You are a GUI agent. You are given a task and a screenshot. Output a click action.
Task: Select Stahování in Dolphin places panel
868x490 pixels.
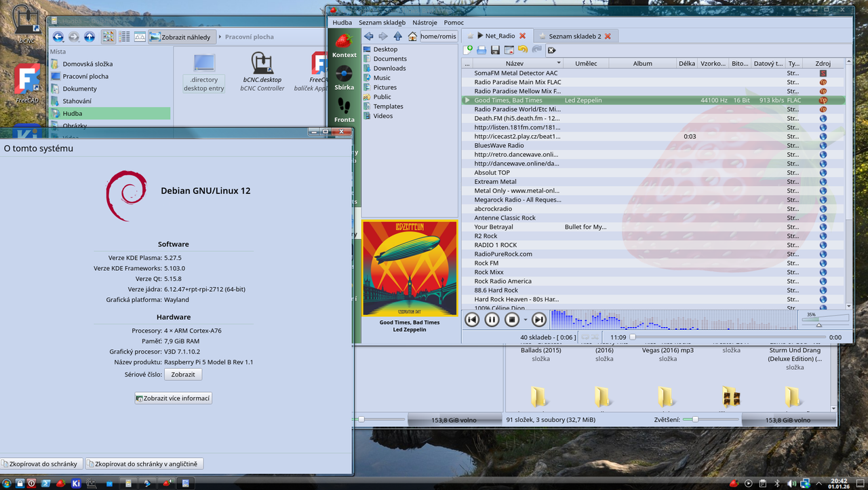[x=109, y=101]
